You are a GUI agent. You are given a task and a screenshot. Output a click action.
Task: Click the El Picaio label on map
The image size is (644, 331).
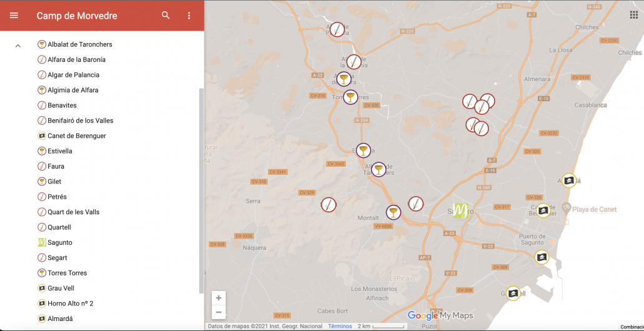click(x=401, y=279)
